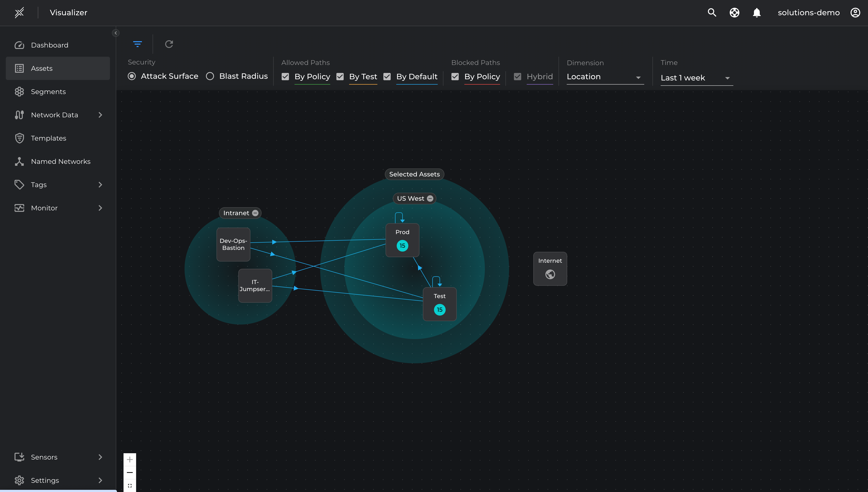Click the fit-to-screen icon
The height and width of the screenshot is (492, 868).
[x=130, y=486]
